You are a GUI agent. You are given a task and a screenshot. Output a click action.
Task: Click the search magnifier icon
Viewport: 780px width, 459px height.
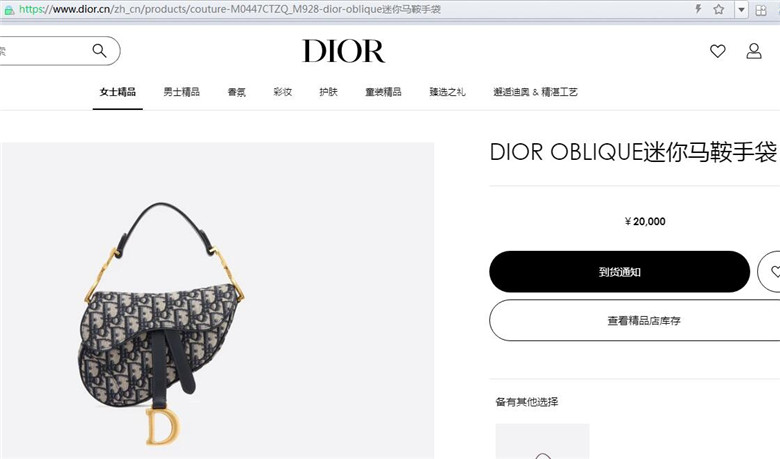coord(99,51)
